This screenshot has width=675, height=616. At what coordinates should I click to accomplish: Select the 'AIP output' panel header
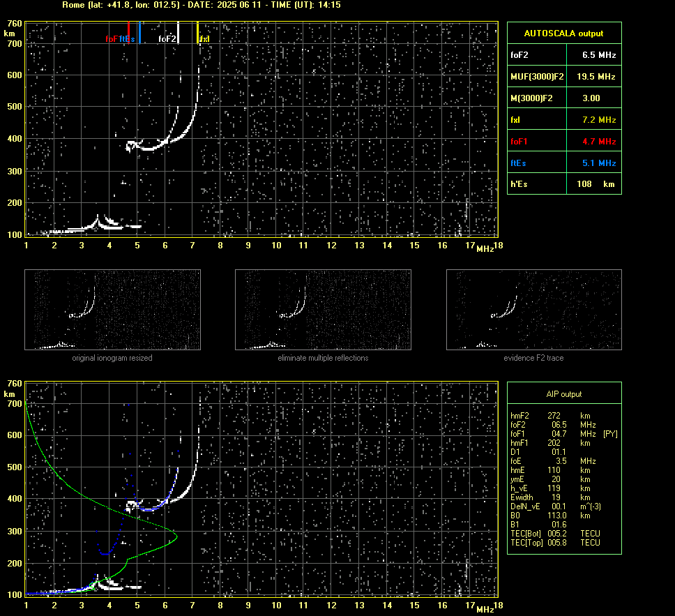[x=564, y=394]
